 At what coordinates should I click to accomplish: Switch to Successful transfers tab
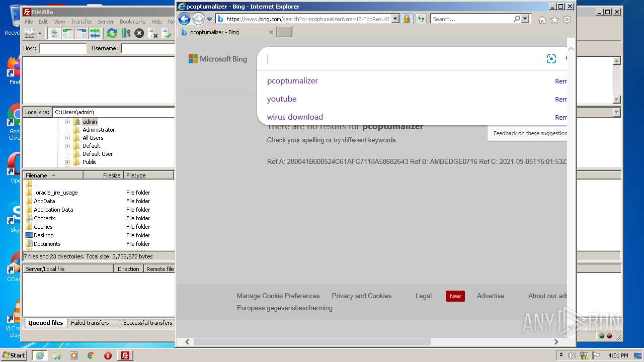coord(147,323)
